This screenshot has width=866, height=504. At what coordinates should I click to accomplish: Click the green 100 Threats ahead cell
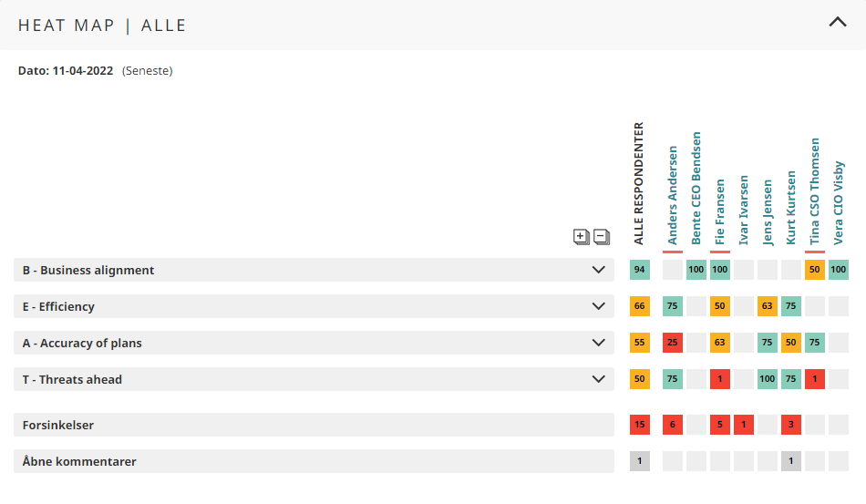[x=768, y=379]
